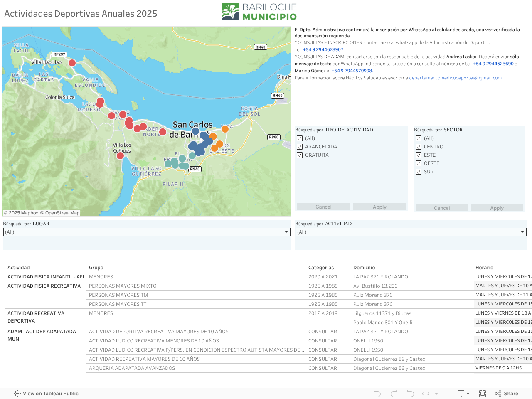The image size is (532, 399).
Task: Select the Villa Llao Llao red map marker
Action: point(72,63)
